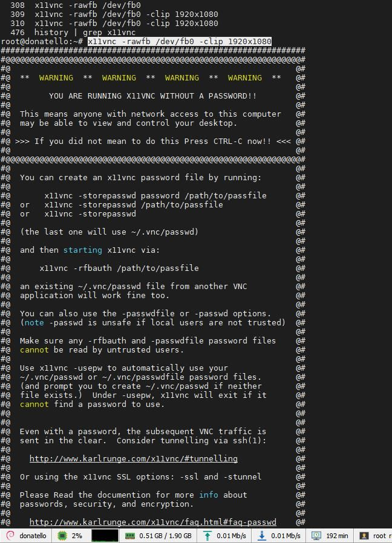Click the upload arrow icon in status bar
Image resolution: width=392 pixels, height=543 pixels.
pos(207,536)
